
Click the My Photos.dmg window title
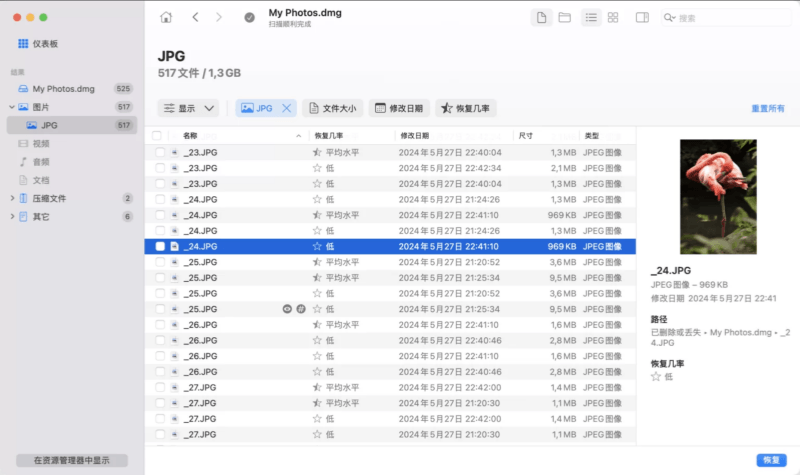(305, 13)
